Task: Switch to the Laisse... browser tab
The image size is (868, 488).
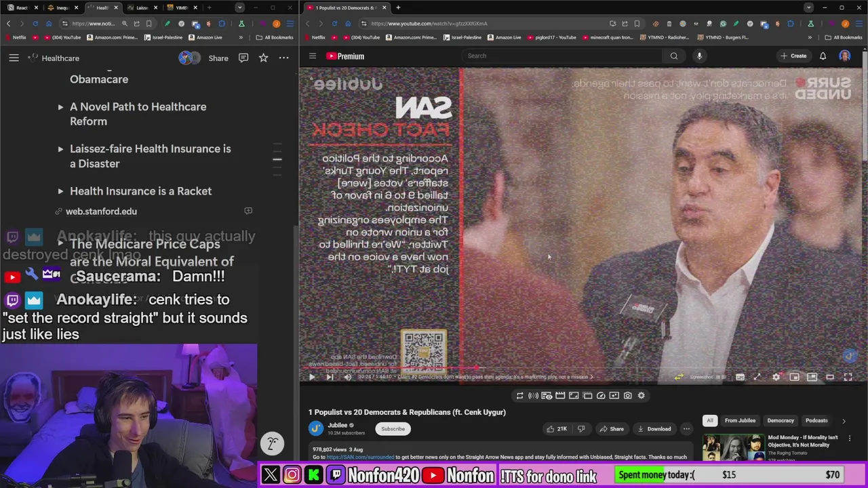Action: [x=141, y=7]
